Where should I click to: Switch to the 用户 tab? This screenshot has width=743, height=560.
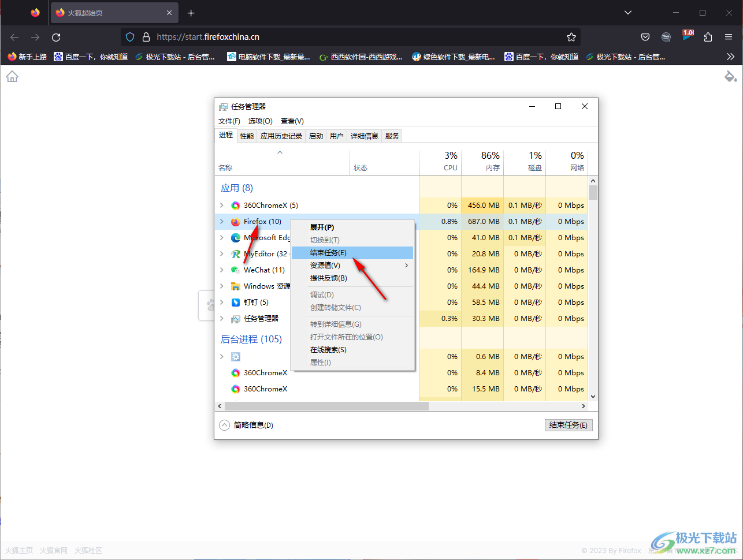tap(337, 136)
